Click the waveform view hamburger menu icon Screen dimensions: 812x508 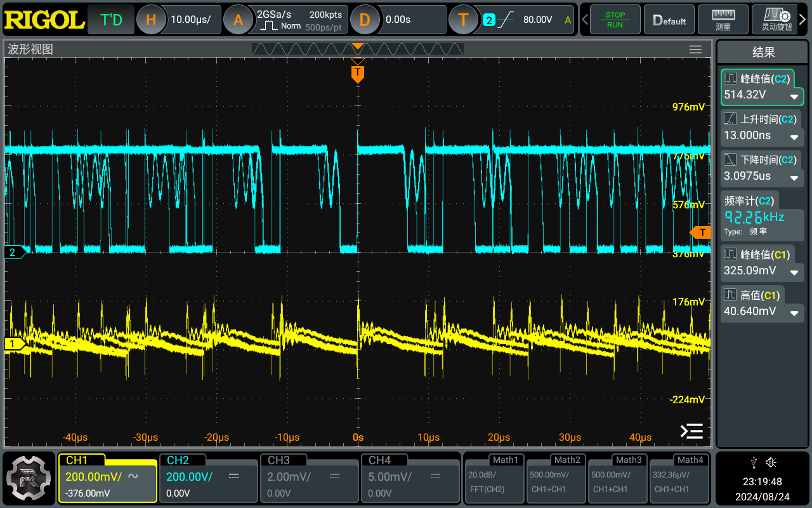click(x=695, y=50)
